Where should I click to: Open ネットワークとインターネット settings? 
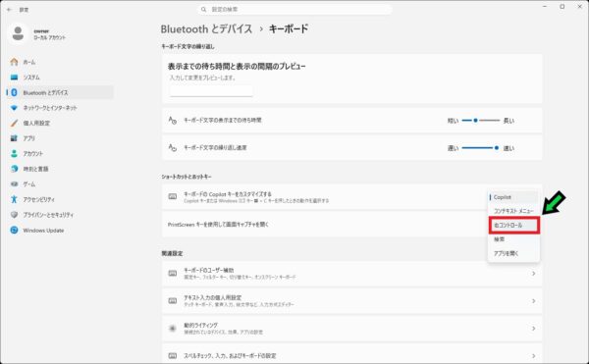coord(60,108)
